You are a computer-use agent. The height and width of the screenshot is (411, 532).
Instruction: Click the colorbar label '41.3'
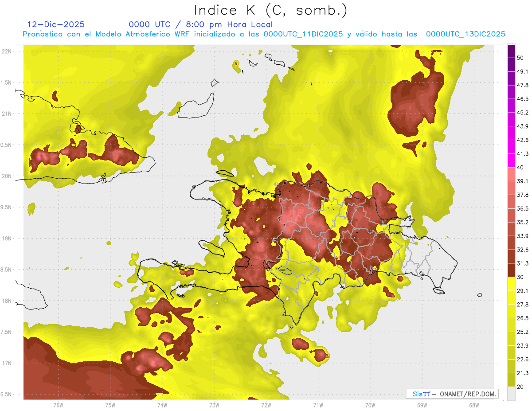523,154
